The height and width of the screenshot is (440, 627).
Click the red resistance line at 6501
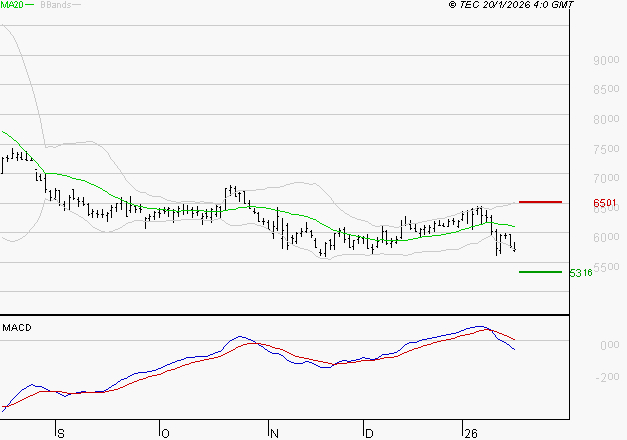pos(540,202)
